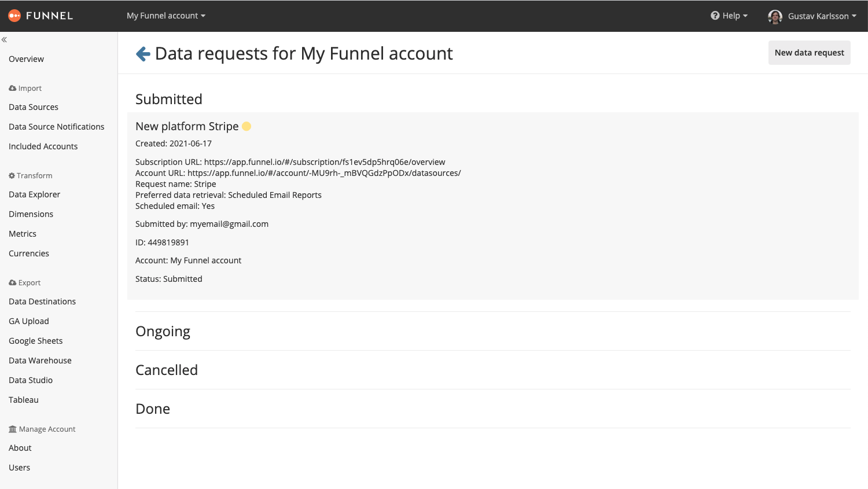Click Account: My Funnel account text
Viewport: 868px width, 489px height.
(189, 260)
